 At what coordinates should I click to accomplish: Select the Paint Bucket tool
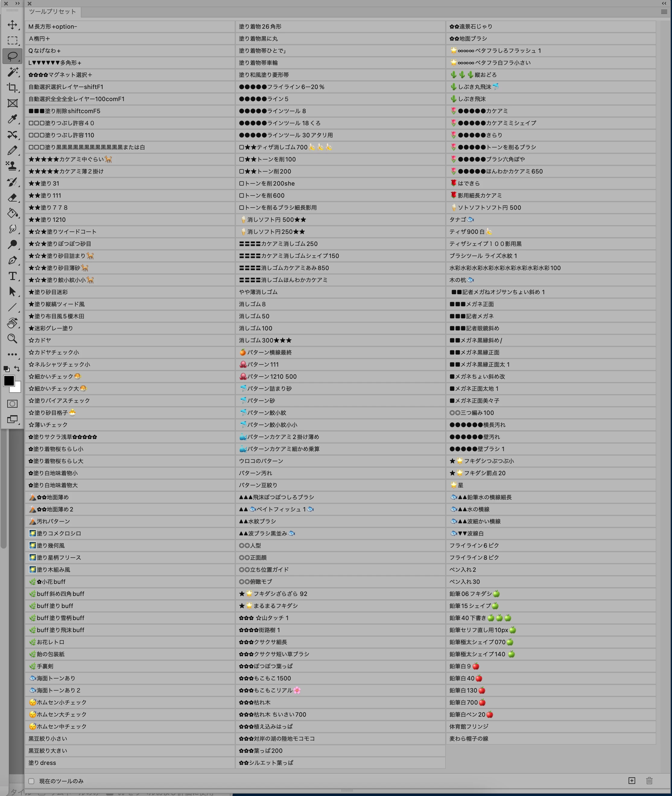point(12,213)
